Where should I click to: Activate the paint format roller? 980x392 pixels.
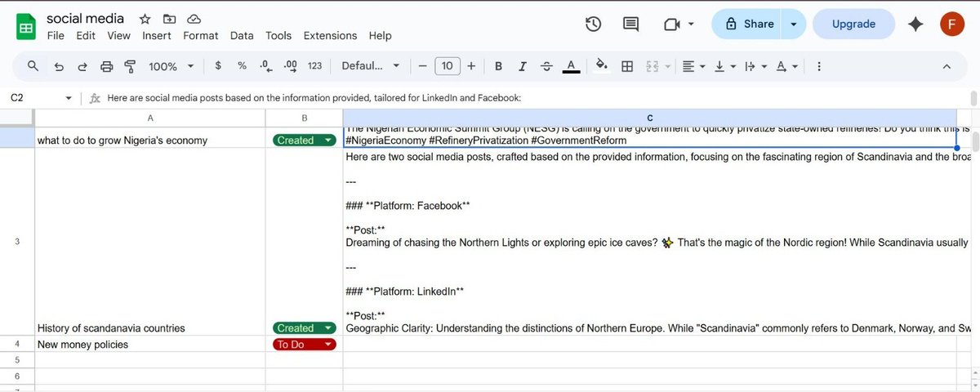point(130,66)
